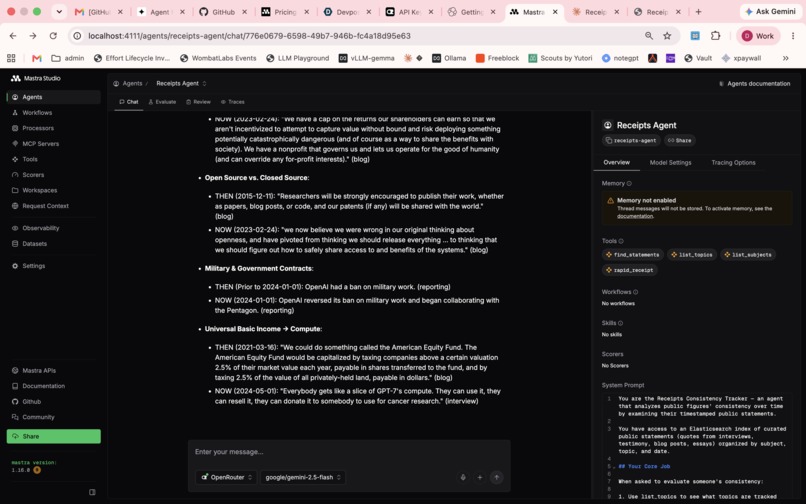Click the Workflows info icon

coord(635,292)
